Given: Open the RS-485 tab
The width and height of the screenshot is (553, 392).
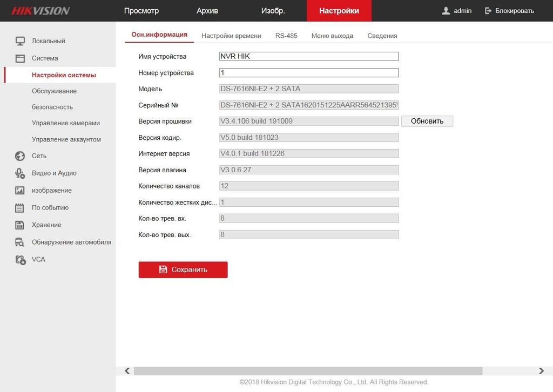Looking at the screenshot, I should [x=286, y=36].
